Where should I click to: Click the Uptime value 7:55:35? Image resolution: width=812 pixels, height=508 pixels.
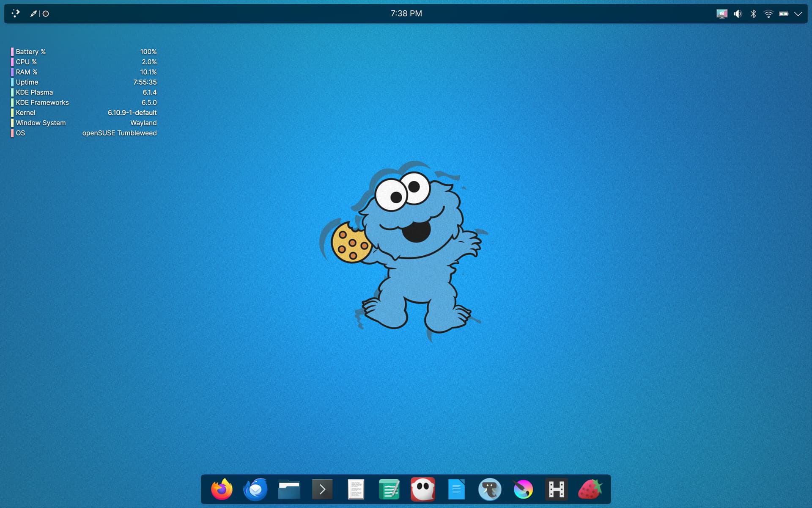(145, 82)
